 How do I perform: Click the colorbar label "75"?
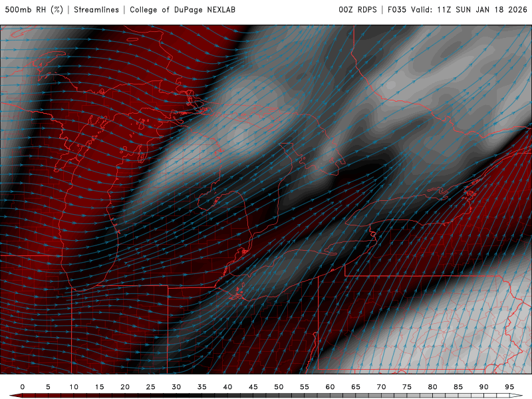coord(407,387)
